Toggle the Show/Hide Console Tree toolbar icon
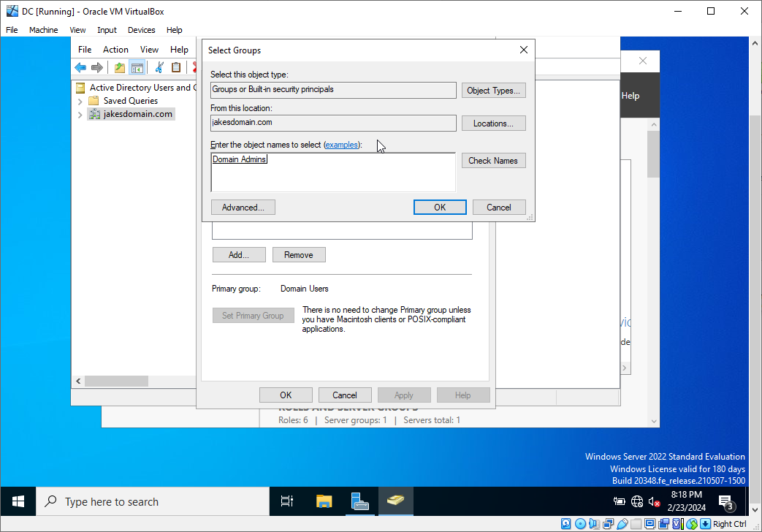This screenshot has width=762, height=532. coord(137,67)
